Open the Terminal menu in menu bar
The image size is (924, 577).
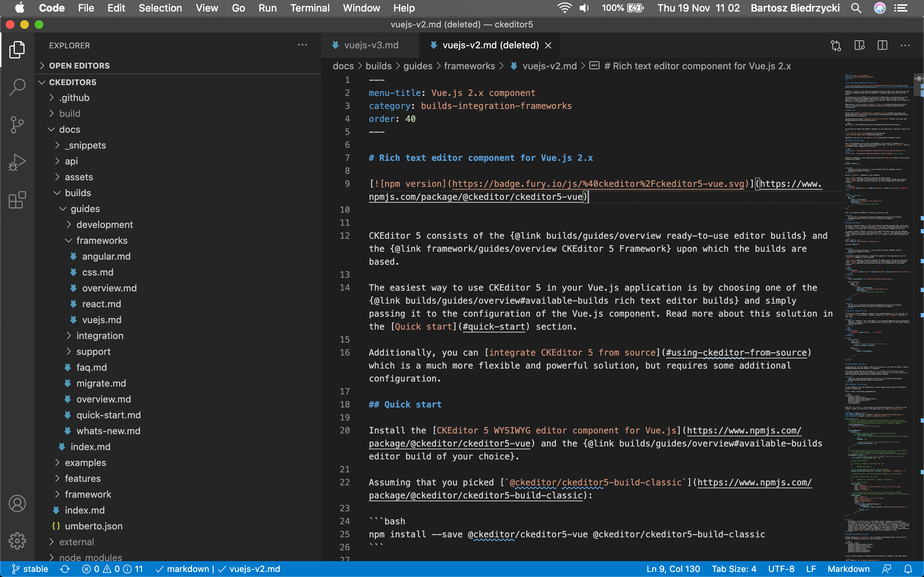(x=307, y=8)
